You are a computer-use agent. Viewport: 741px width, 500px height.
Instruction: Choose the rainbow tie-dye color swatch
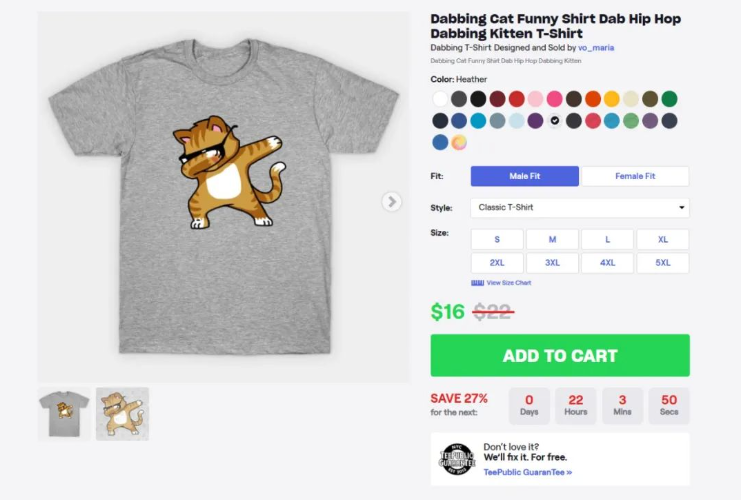pos(459,142)
